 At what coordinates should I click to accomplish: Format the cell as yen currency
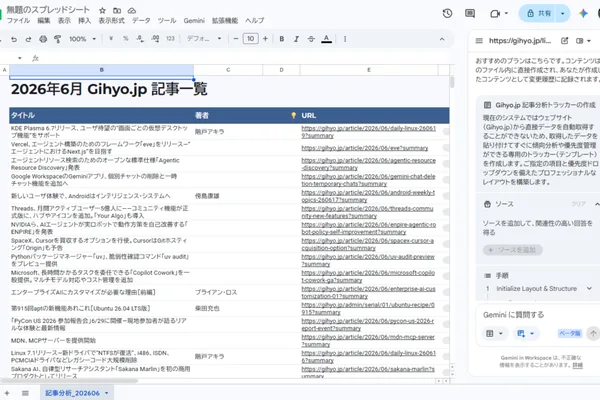(x=111, y=39)
